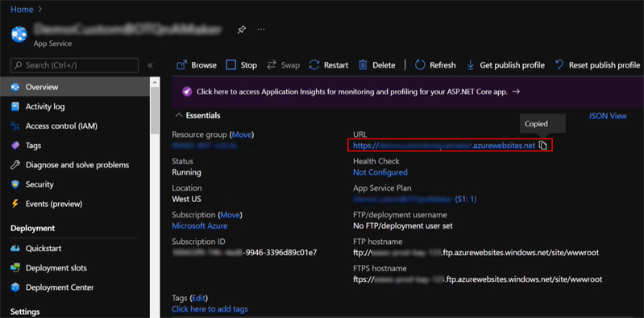The image size is (644, 318).
Task: Click the Quickstart cloud icon
Action: pyautogui.click(x=15, y=248)
